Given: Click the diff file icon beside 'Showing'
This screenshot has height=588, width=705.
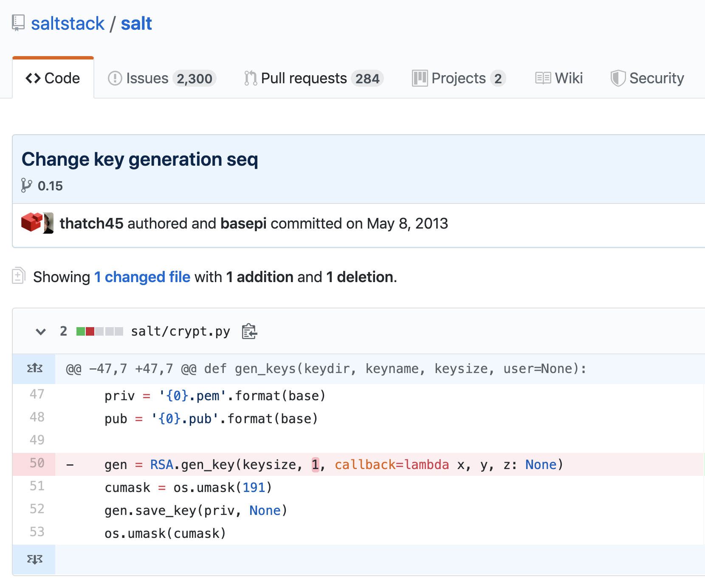Looking at the screenshot, I should click(19, 276).
